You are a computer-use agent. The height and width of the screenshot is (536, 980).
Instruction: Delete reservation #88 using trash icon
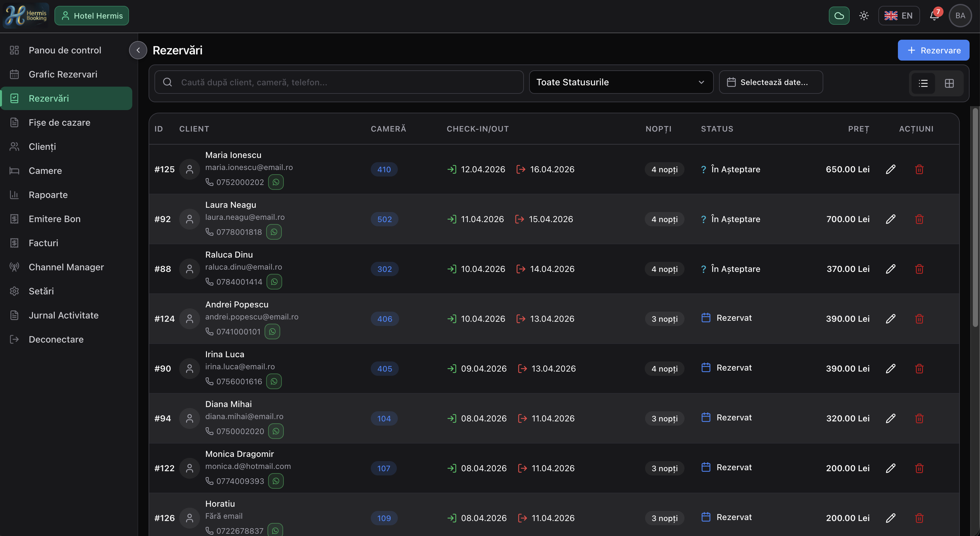pos(919,269)
